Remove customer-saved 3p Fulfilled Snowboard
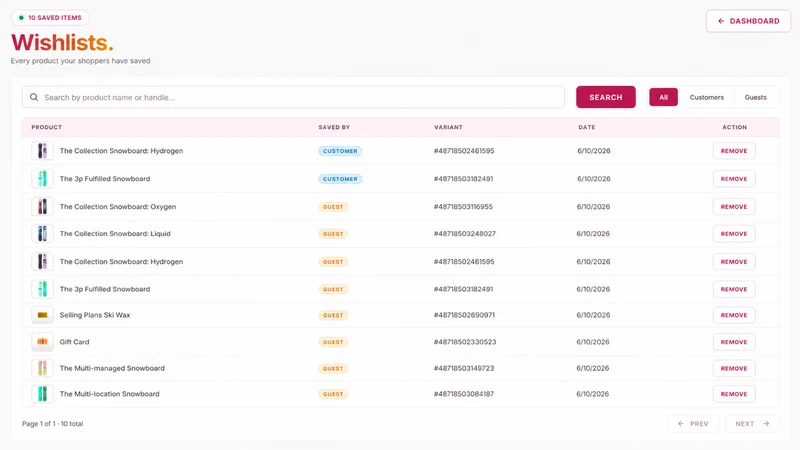Image resolution: width=800 pixels, height=450 pixels. [x=734, y=179]
